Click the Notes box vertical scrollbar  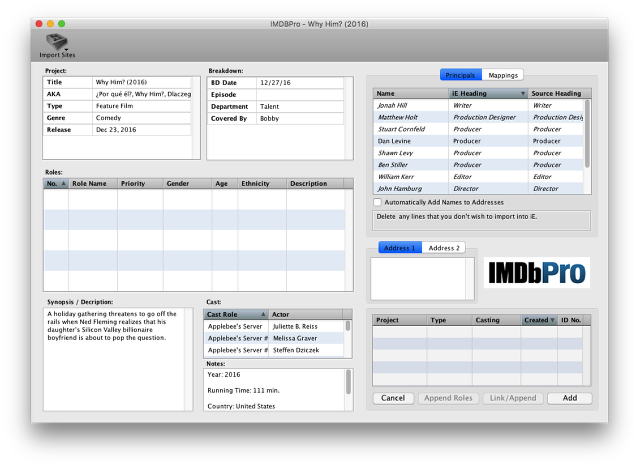pos(349,382)
